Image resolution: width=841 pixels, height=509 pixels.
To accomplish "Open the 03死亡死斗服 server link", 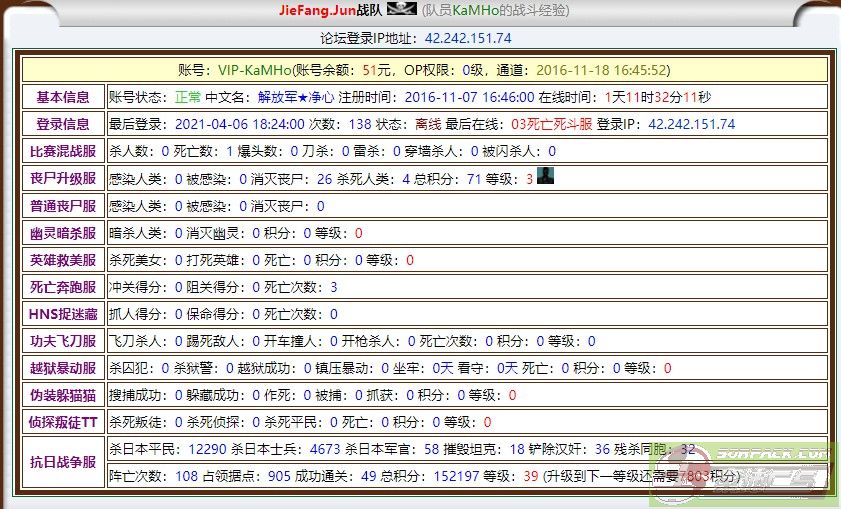I will point(551,125).
